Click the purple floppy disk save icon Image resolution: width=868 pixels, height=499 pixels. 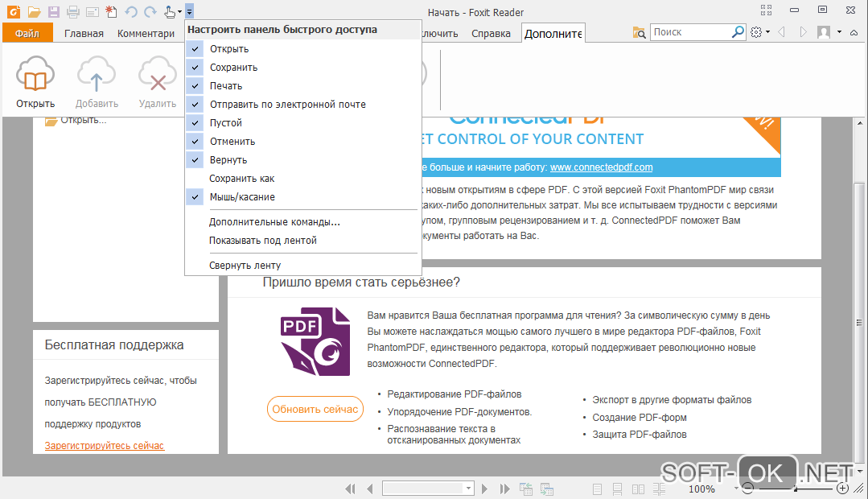tap(53, 11)
